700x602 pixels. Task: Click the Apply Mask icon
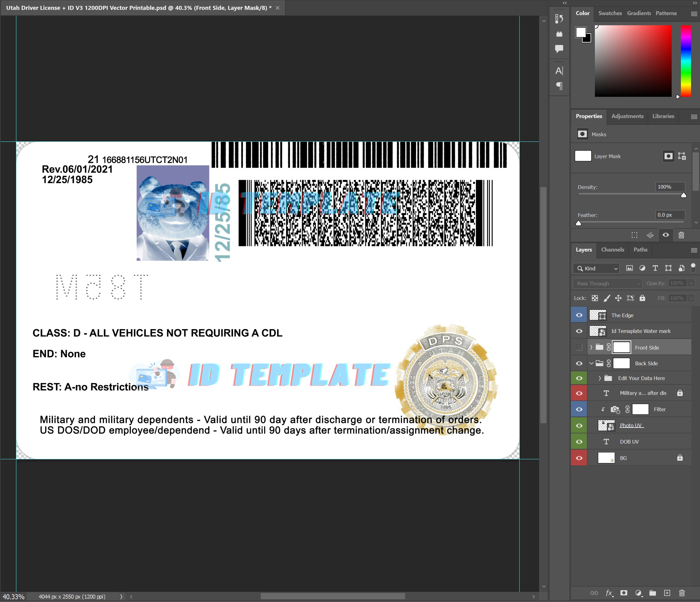click(x=650, y=235)
